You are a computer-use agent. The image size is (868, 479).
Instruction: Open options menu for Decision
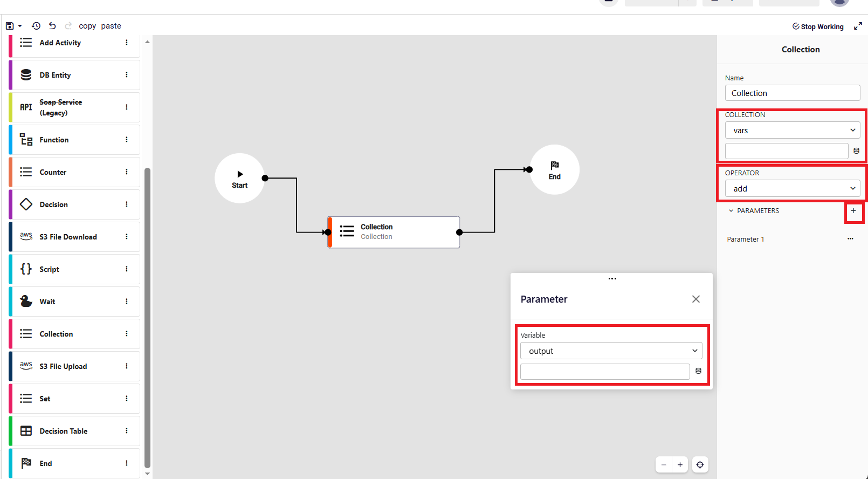127,204
